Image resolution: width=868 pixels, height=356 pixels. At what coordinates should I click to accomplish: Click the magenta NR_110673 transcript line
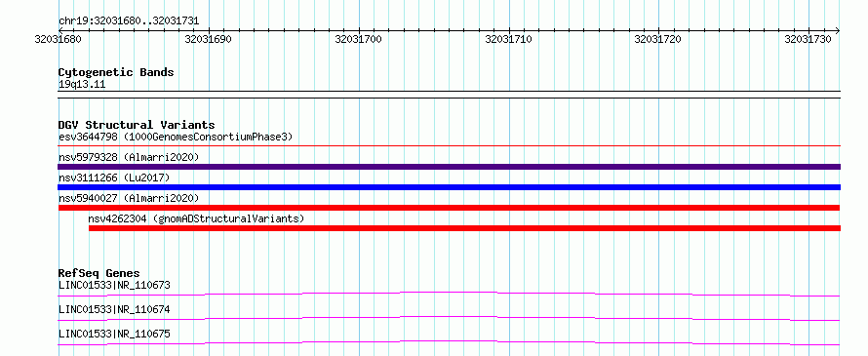449,294
